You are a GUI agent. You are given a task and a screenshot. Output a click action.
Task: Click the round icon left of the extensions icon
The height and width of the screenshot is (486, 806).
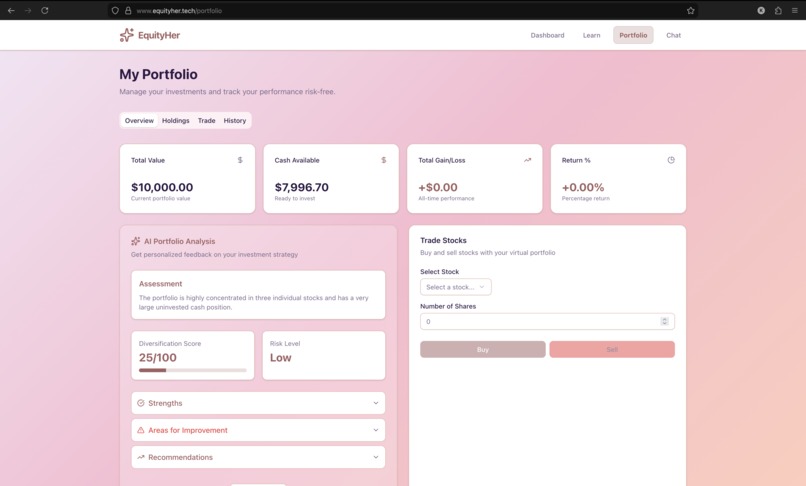click(761, 10)
